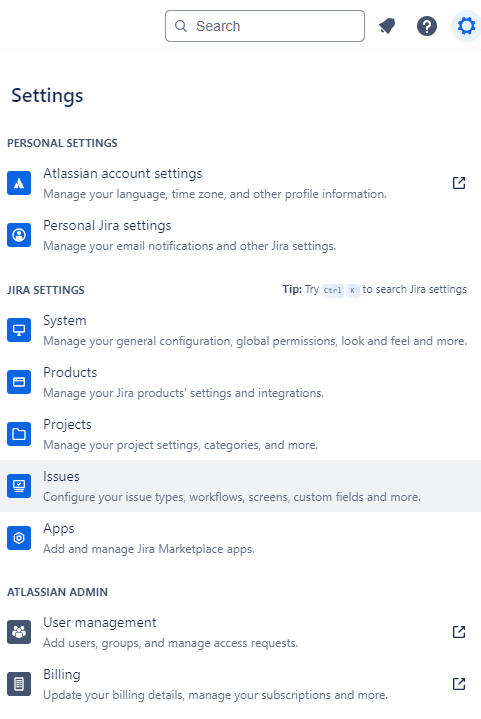Close settings menu via gear icon
Image resolution: width=481 pixels, height=719 pixels.
pos(466,26)
